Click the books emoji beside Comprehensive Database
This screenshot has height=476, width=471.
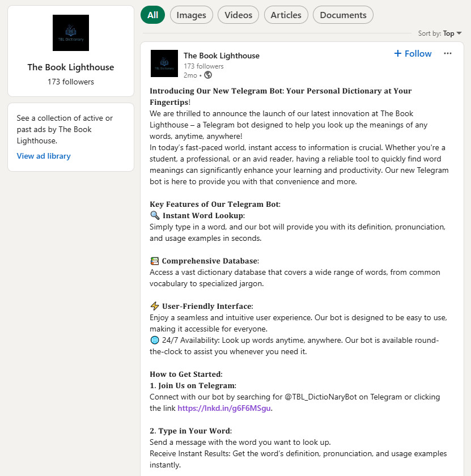[x=155, y=261]
